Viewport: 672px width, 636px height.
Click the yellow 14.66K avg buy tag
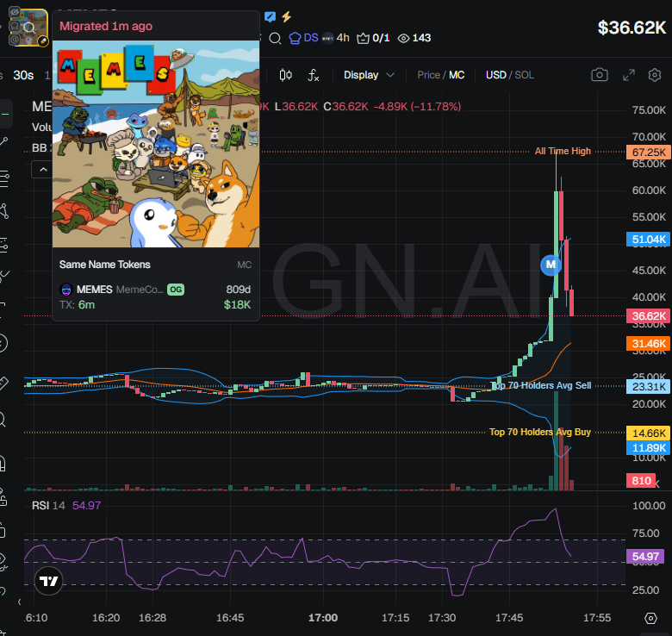[x=649, y=433]
